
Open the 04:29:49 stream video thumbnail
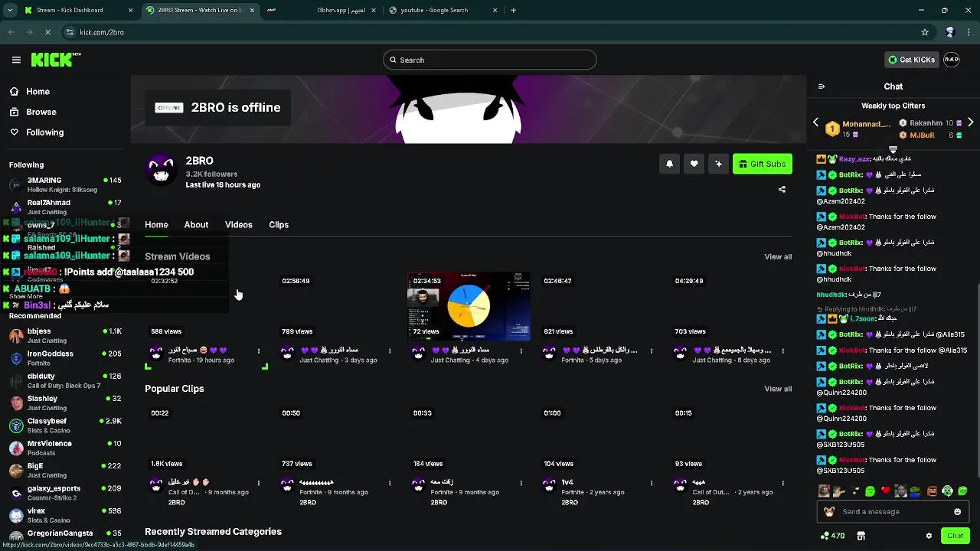730,306
